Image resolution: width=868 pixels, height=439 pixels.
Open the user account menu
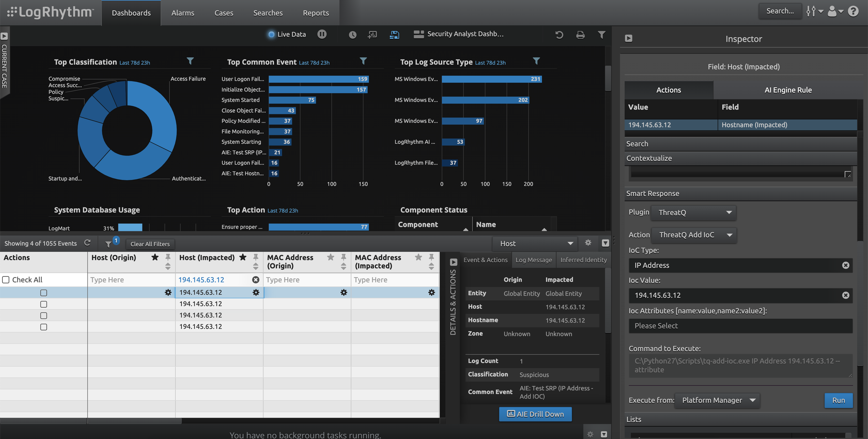click(836, 11)
